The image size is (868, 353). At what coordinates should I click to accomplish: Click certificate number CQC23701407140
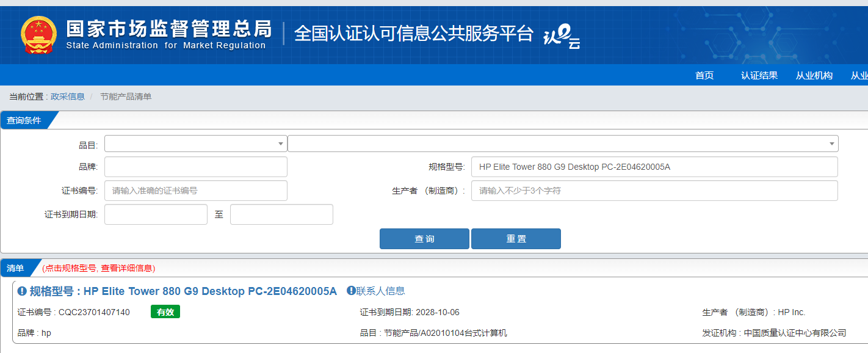pyautogui.click(x=94, y=312)
